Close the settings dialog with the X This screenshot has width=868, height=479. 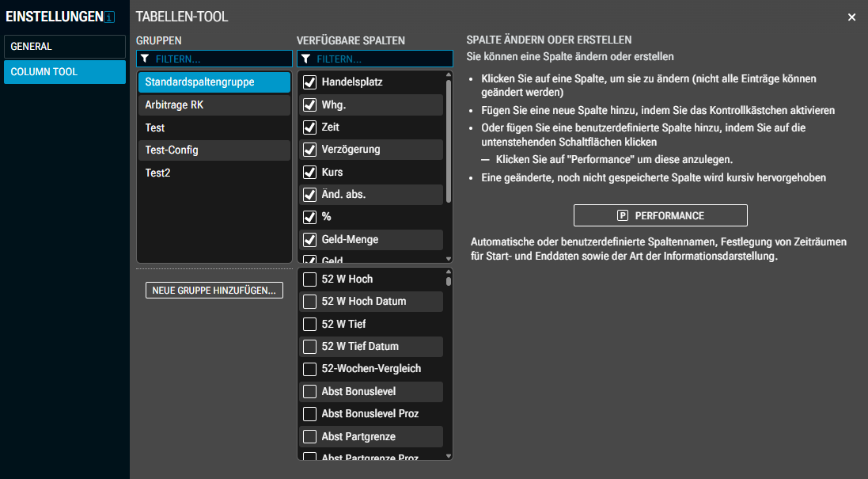click(851, 17)
